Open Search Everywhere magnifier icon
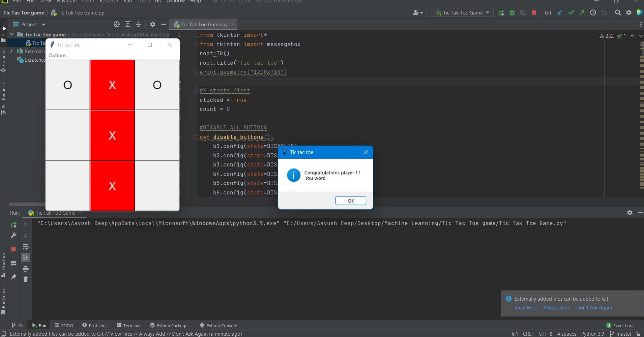Screen dimensions: 644x337 coord(618,13)
